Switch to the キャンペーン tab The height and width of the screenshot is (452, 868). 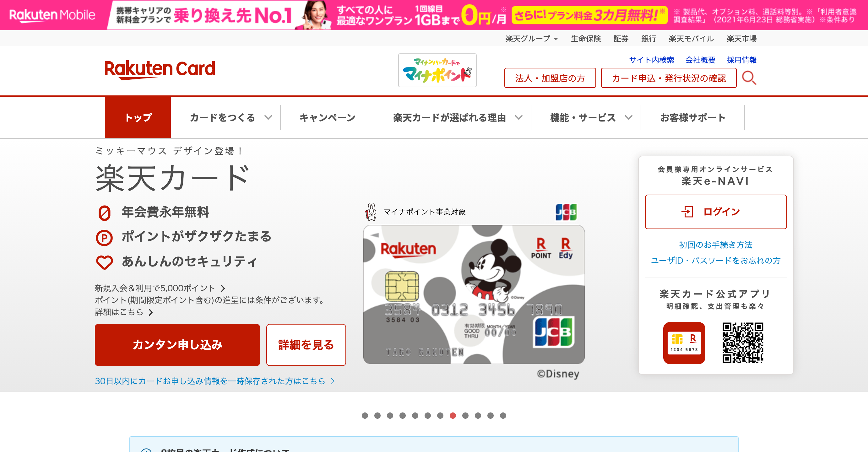click(327, 117)
